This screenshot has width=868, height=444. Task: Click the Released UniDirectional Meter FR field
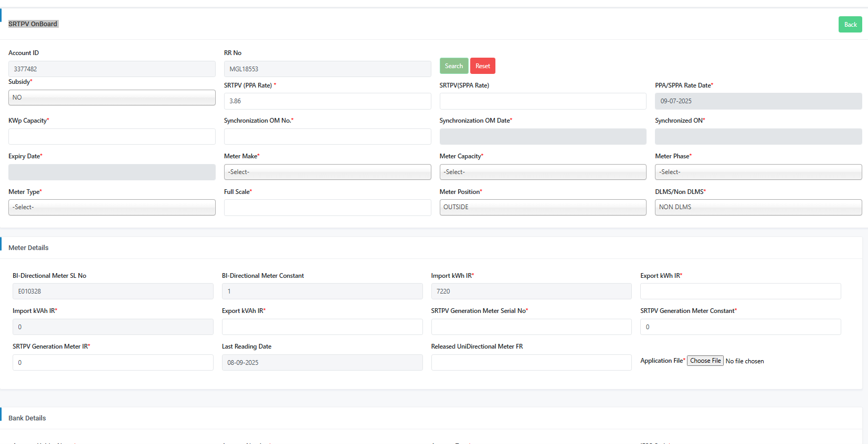pyautogui.click(x=531, y=363)
